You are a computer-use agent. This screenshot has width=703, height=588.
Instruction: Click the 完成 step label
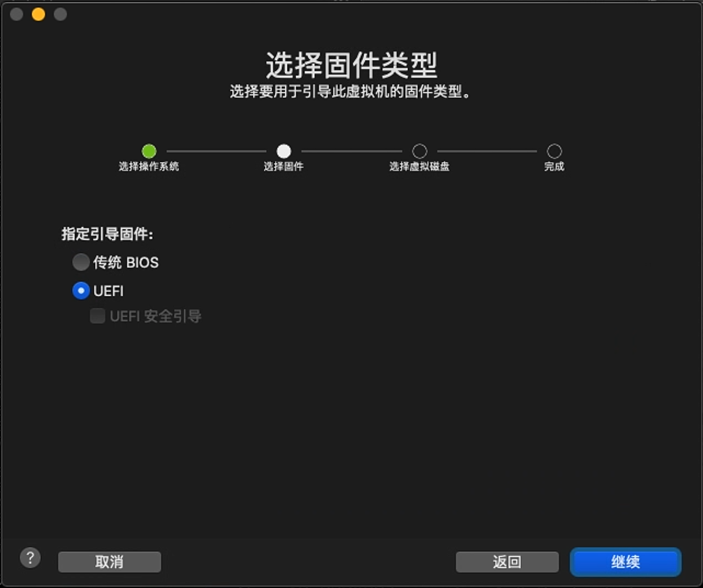click(554, 167)
